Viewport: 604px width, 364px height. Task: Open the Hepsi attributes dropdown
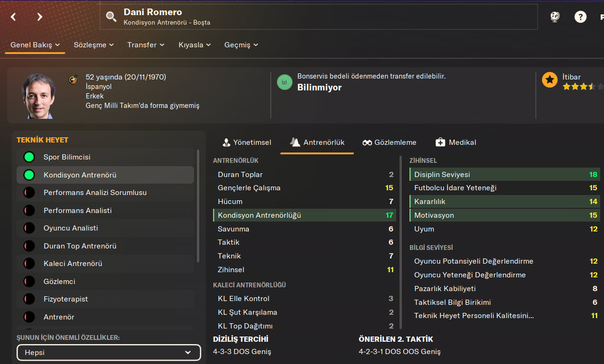click(x=109, y=353)
